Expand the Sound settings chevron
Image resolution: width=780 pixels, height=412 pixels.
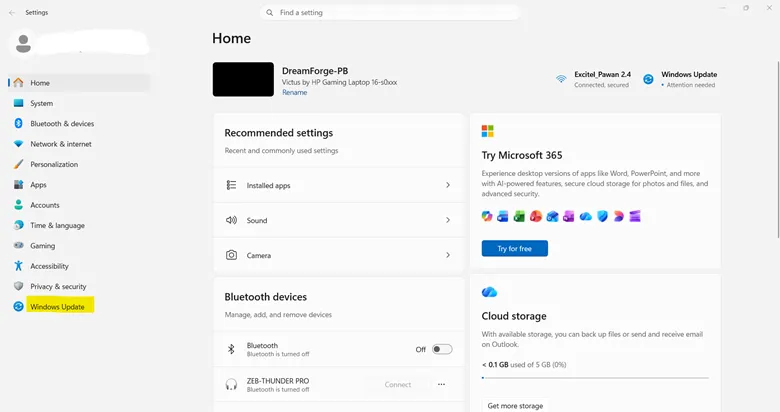tap(448, 220)
